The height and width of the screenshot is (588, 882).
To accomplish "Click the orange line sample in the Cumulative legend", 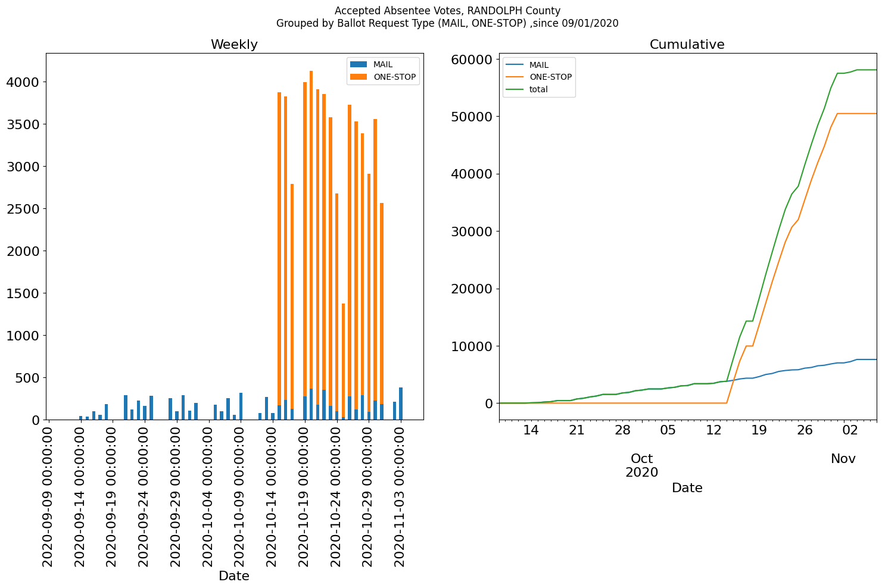I will pos(515,77).
